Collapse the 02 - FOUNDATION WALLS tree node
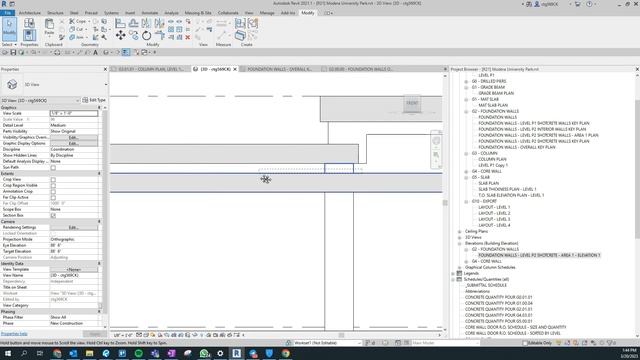The image size is (640, 360). [466, 111]
